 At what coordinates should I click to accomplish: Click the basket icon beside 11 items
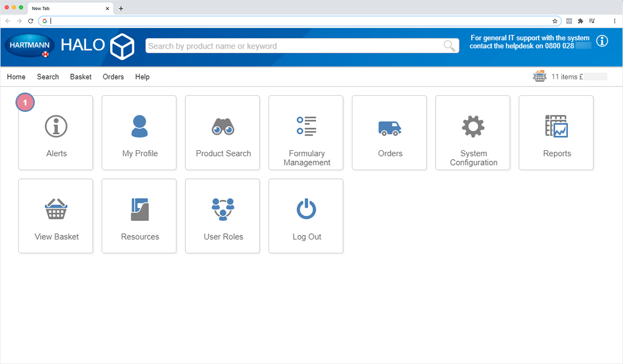point(540,76)
